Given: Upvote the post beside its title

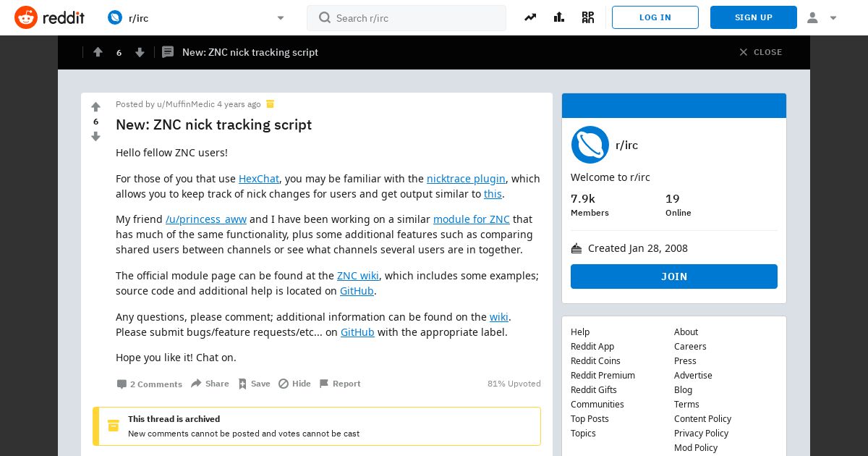Looking at the screenshot, I should pyautogui.click(x=95, y=107).
